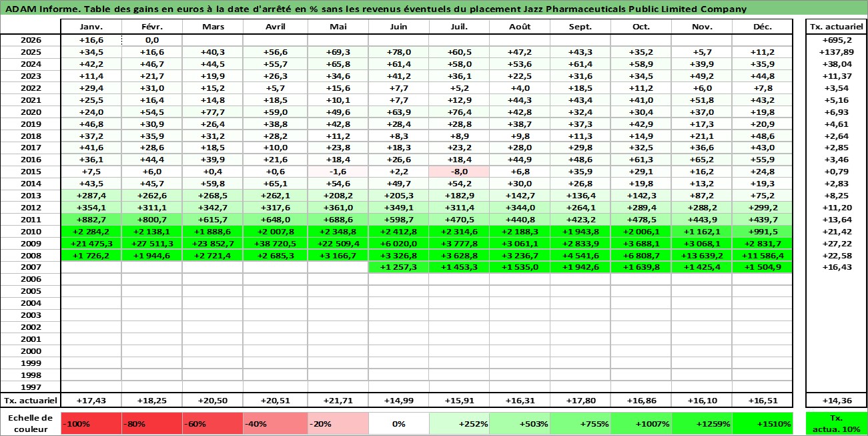
Task: Select the +252% pale green scale swatch
Action: (x=459, y=423)
